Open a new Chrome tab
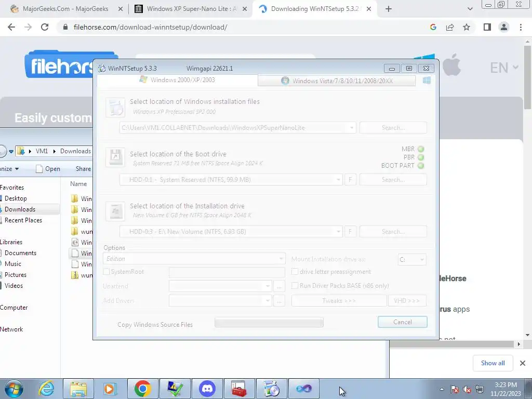 (389, 9)
